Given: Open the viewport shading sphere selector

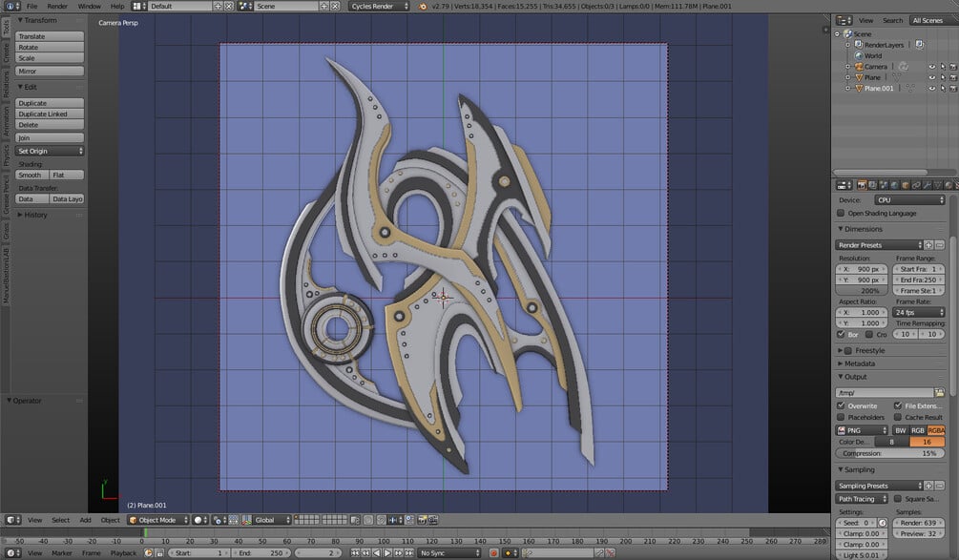Looking at the screenshot, I should [x=200, y=520].
